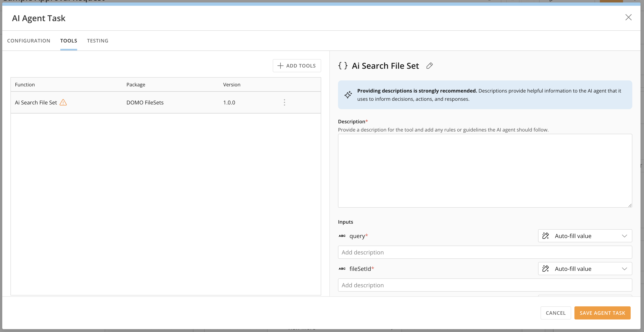Click the curly braces function icon
644x332 pixels.
coord(343,66)
